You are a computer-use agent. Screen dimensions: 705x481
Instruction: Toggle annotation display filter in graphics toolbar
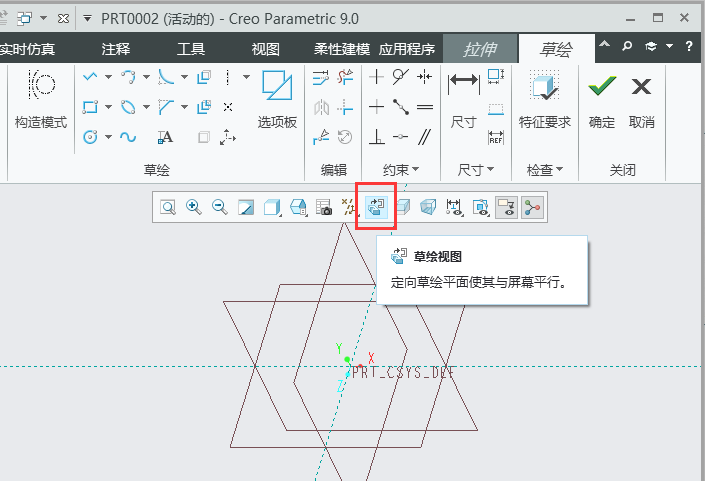[455, 207]
